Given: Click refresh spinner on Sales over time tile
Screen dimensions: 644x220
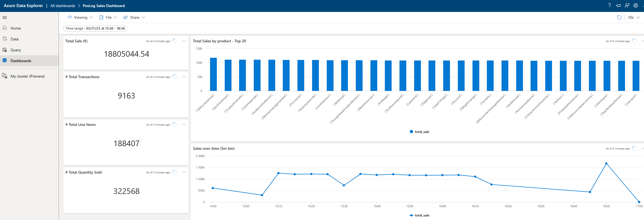Looking at the screenshot, I should 635,148.
